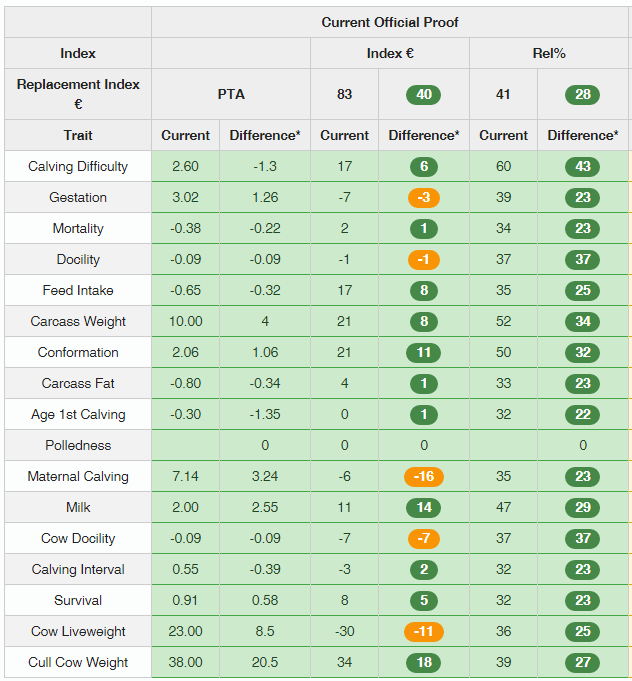This screenshot has height=681, width=632.
Task: Click the Current Official Proof header
Action: [x=390, y=22]
